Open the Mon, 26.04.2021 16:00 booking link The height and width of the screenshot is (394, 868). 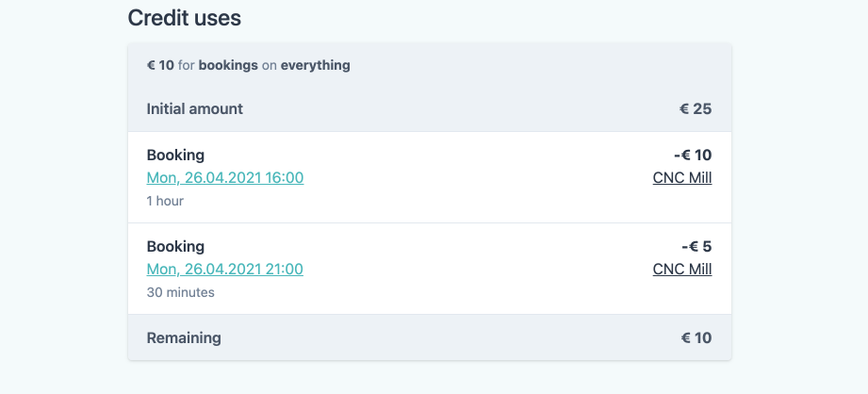(x=224, y=177)
